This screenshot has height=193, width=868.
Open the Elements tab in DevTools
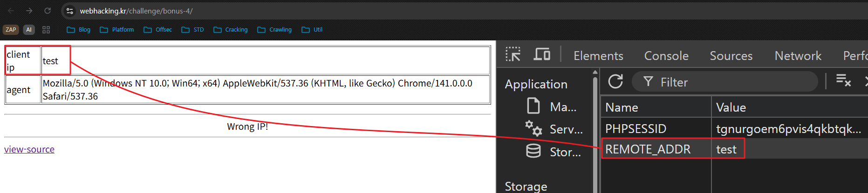point(598,56)
